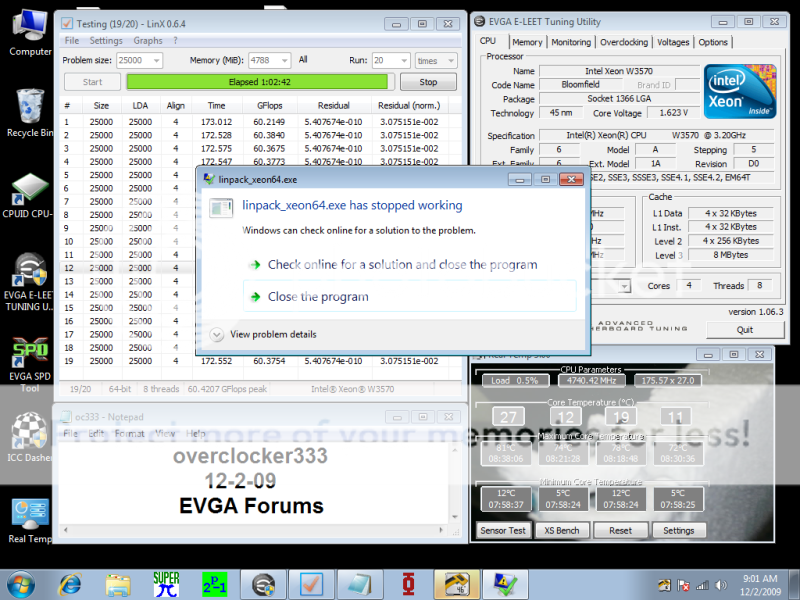800x600 pixels.
Task: Click the Windows Start orb
Action: click(x=21, y=582)
